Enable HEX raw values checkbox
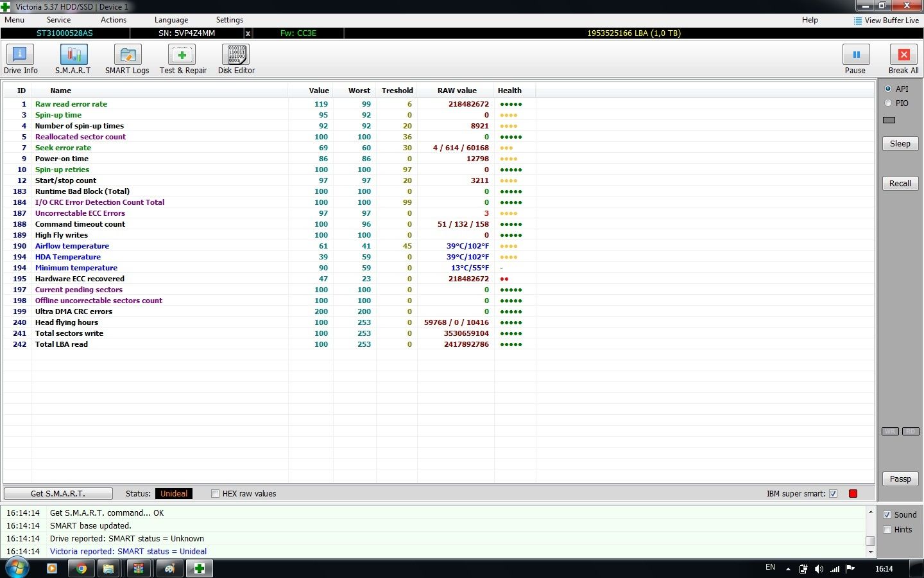Viewport: 924px width, 578px height. [x=216, y=494]
